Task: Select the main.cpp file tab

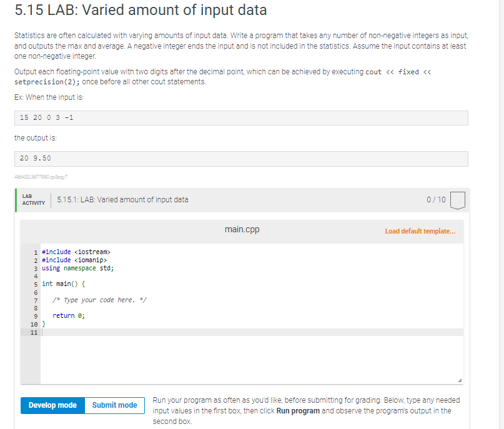Action: pos(242,230)
